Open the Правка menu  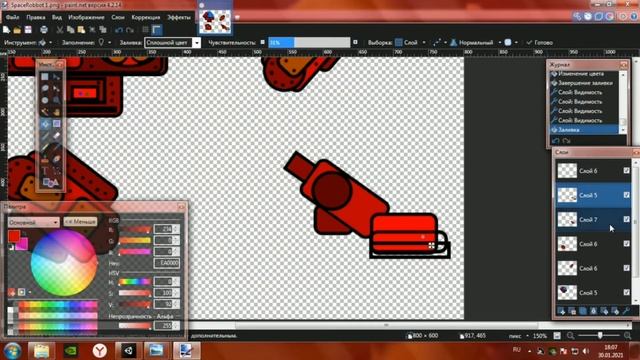click(36, 17)
